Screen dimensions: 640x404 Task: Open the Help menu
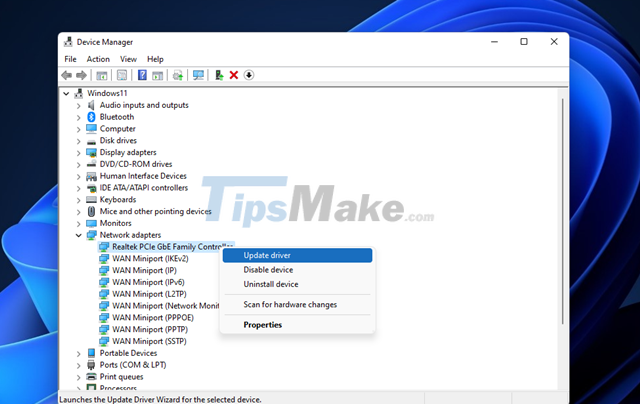tap(155, 59)
